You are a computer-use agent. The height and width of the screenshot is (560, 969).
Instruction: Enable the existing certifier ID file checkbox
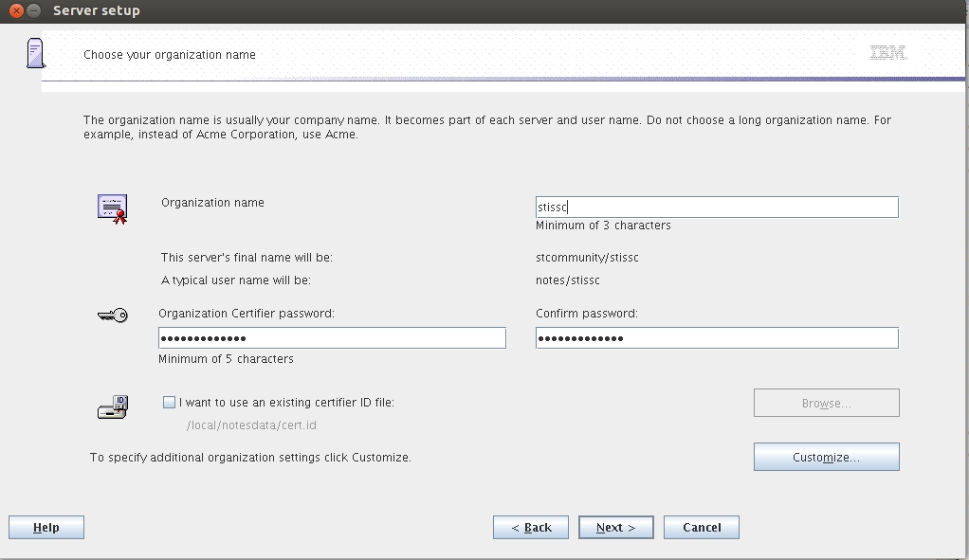(x=169, y=402)
